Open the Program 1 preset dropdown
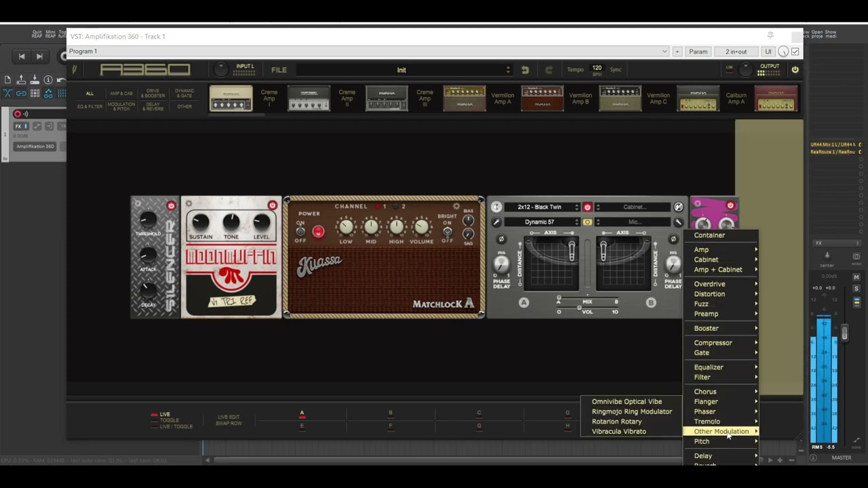 pyautogui.click(x=368, y=52)
